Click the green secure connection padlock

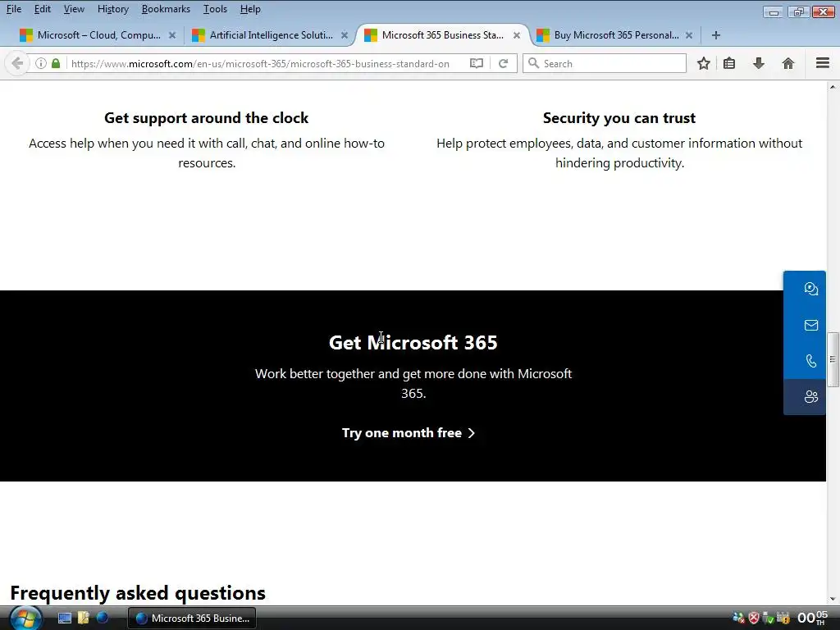tap(56, 63)
